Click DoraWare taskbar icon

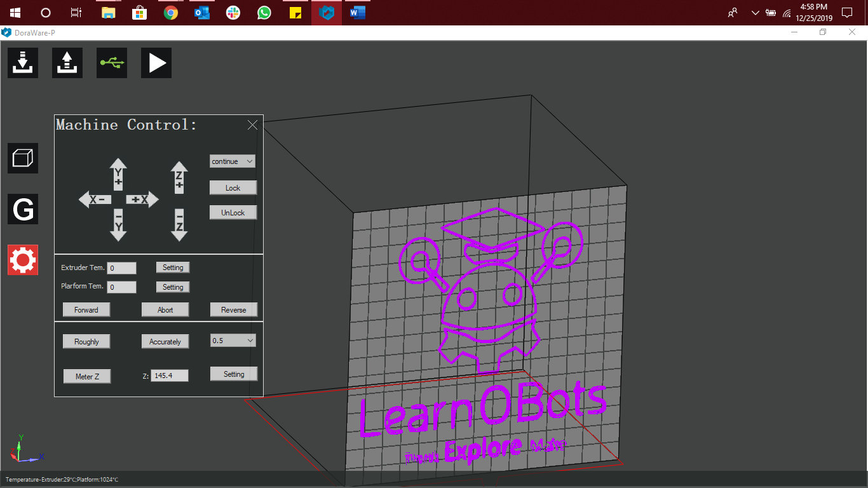tap(327, 13)
